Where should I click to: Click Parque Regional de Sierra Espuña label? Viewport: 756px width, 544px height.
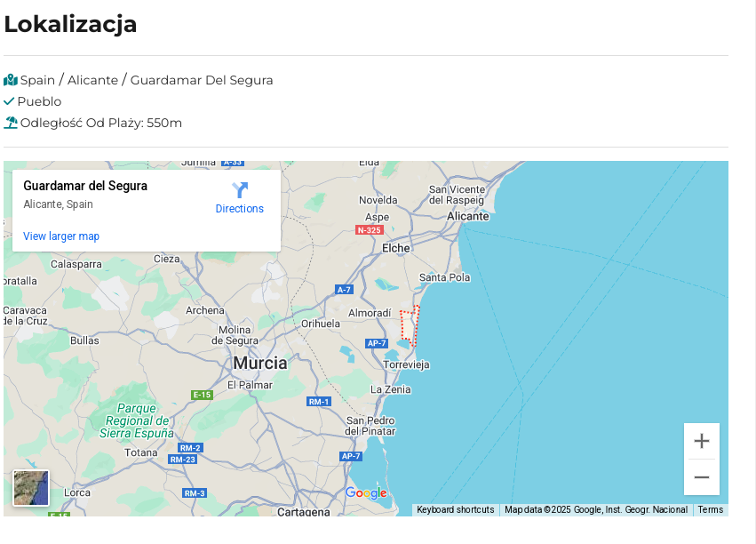[x=137, y=420]
